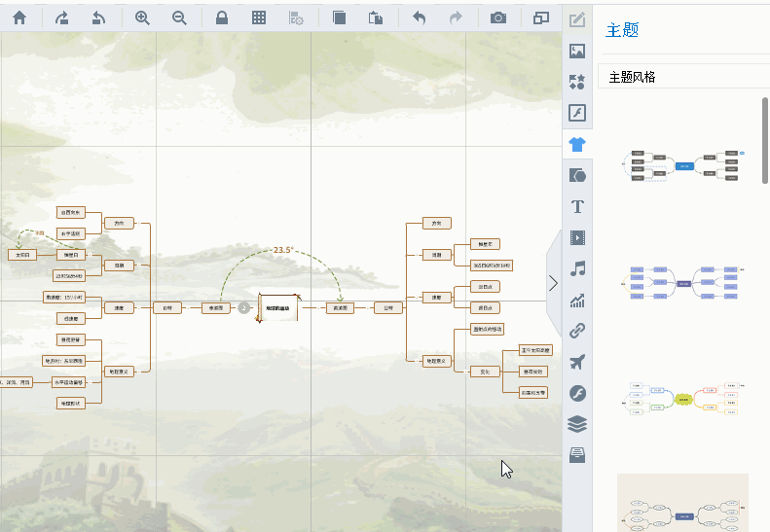Zoom out with the magnifier minus icon
Screen dimensions: 770x532
pyautogui.click(x=179, y=18)
